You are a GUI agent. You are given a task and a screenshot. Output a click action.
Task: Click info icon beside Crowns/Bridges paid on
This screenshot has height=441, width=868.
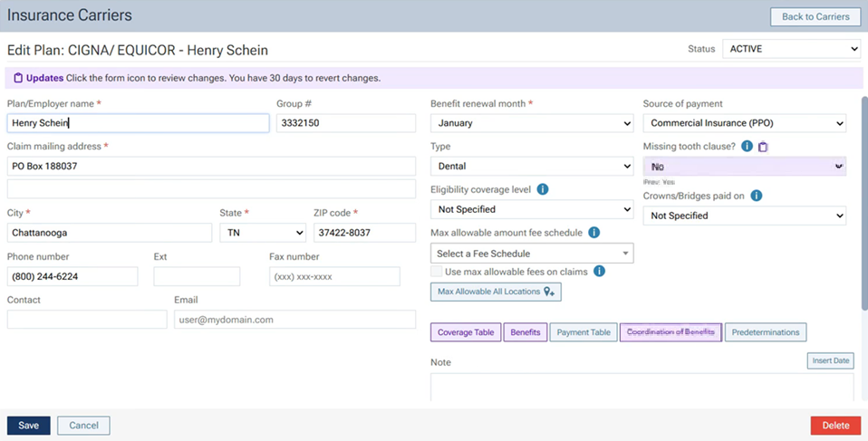coord(756,196)
